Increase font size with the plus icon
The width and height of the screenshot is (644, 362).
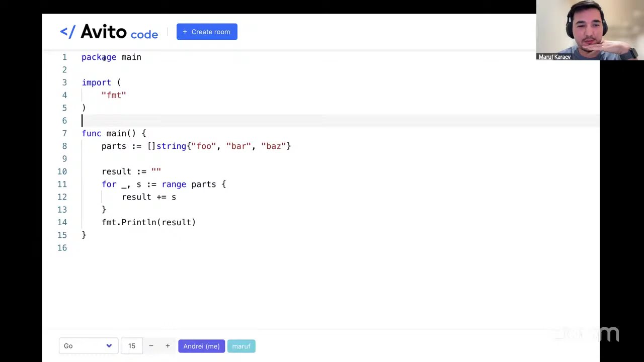[168, 346]
